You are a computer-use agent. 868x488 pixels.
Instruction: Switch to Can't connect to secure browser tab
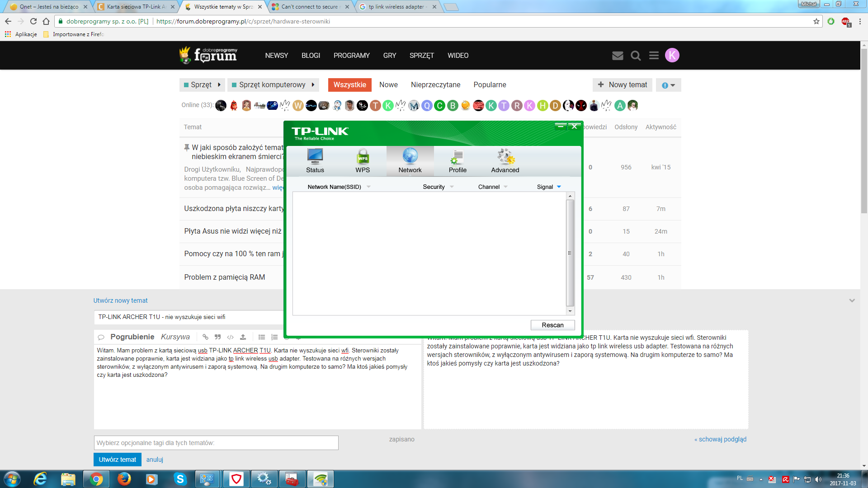point(310,7)
